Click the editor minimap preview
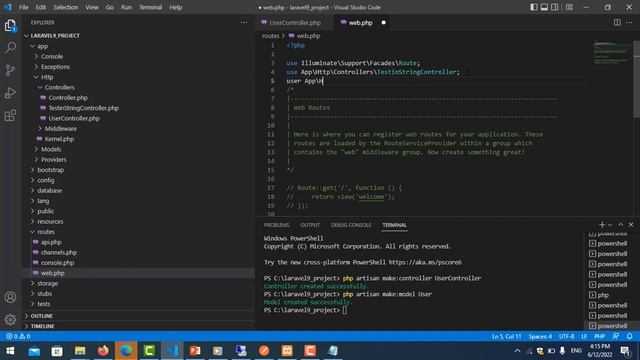The height and width of the screenshot is (360, 640). click(611, 53)
